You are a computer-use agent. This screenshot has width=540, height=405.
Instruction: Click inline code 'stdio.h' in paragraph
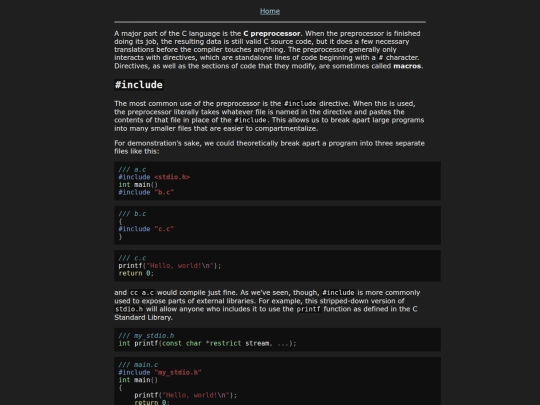point(128,309)
